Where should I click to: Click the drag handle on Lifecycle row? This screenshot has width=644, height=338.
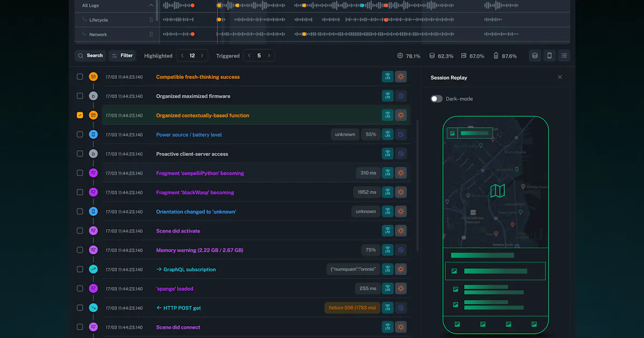click(151, 20)
